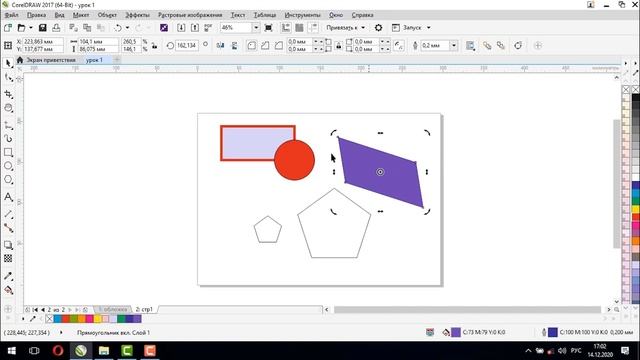Create a new document

(x=8, y=28)
